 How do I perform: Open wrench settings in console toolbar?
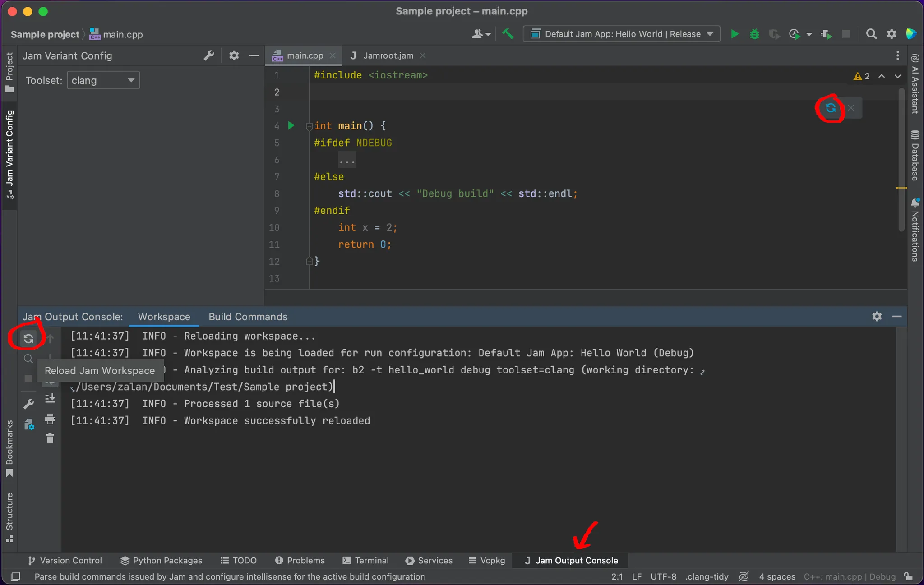pyautogui.click(x=28, y=404)
